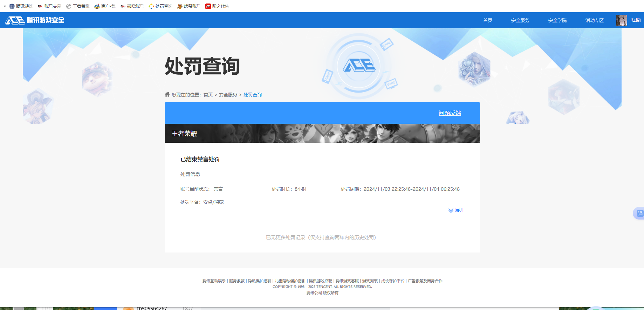Open 腾讯游戏客服 footer link
This screenshot has width=644, height=310.
[x=347, y=281]
